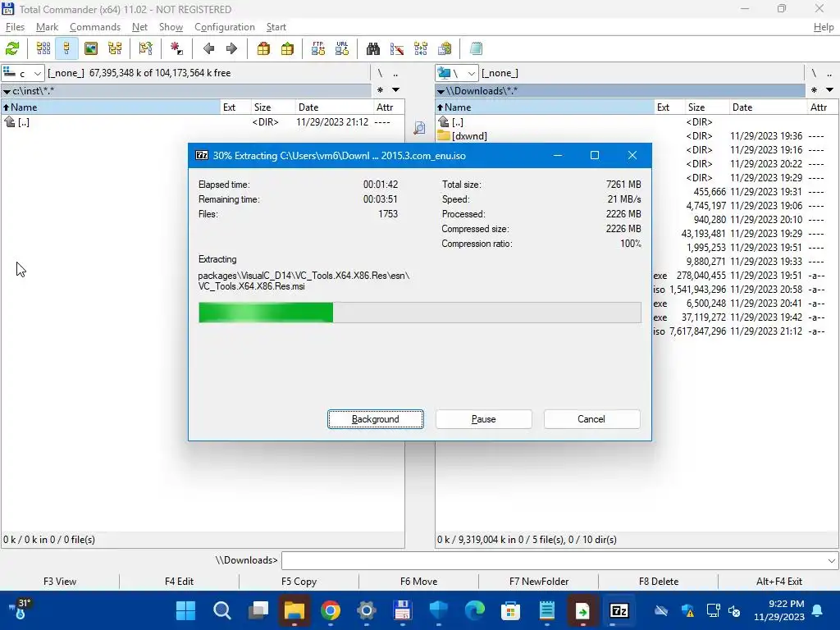The width and height of the screenshot is (840, 630).
Task: Open the Files menu
Action: point(15,27)
